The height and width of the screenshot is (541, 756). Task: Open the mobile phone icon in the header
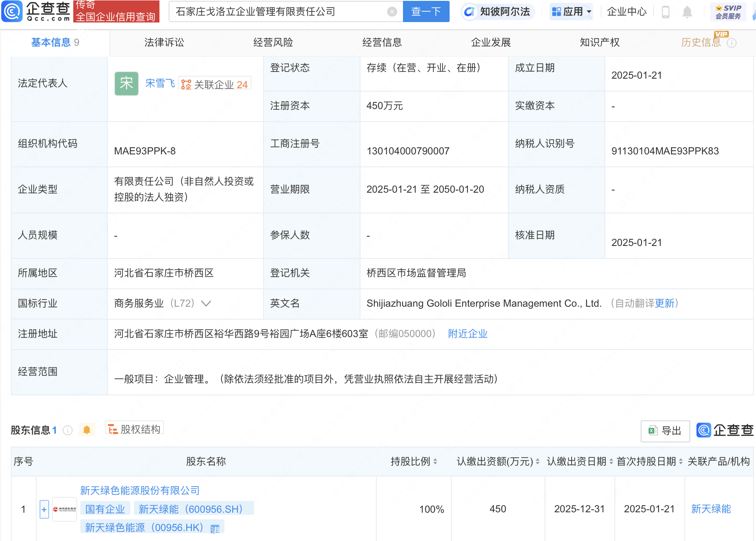(665, 12)
